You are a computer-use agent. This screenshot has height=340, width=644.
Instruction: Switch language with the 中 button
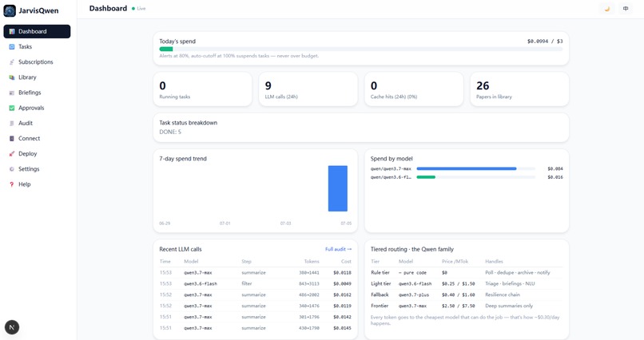point(626,9)
